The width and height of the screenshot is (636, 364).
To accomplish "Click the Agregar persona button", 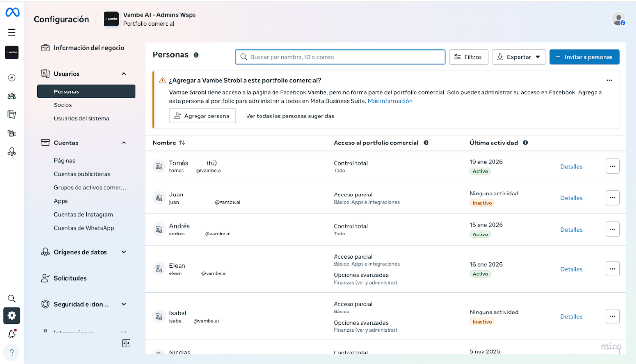I will point(202,116).
